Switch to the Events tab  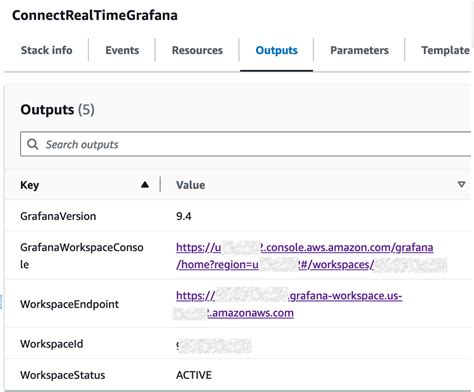122,50
